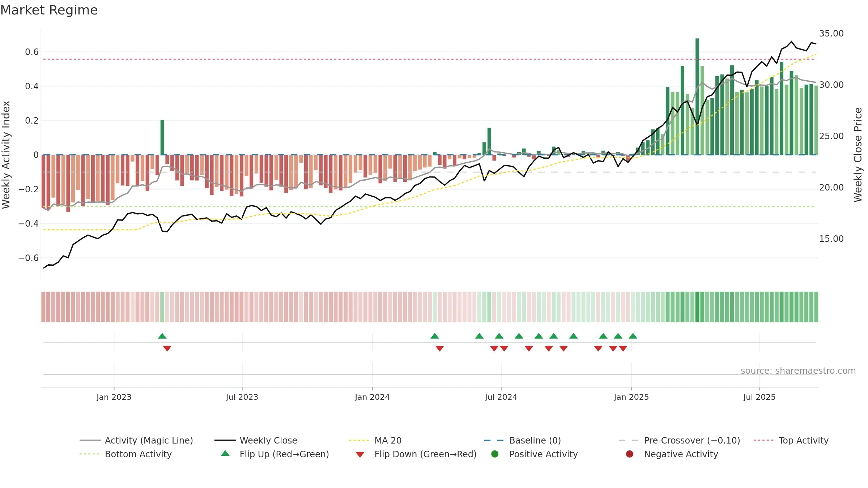
Task: Toggle the Pre-Crossover (−0.10) legend entry
Action: tap(679, 440)
